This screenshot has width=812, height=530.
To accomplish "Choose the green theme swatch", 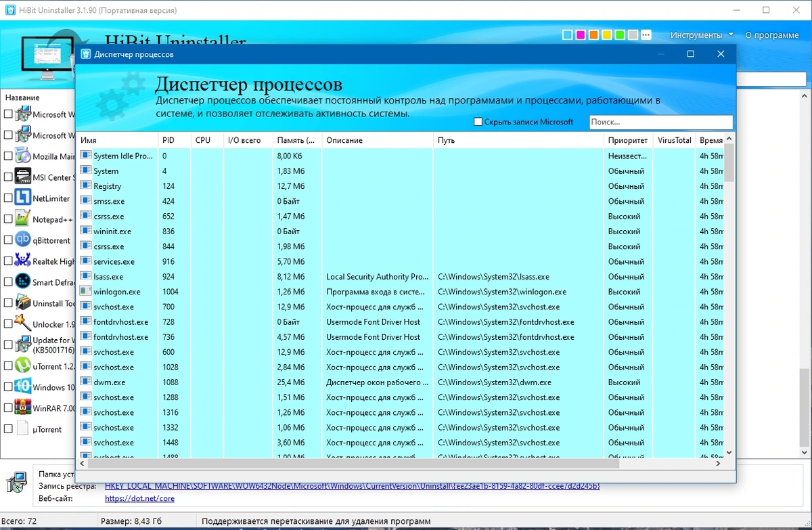I will click(x=620, y=35).
